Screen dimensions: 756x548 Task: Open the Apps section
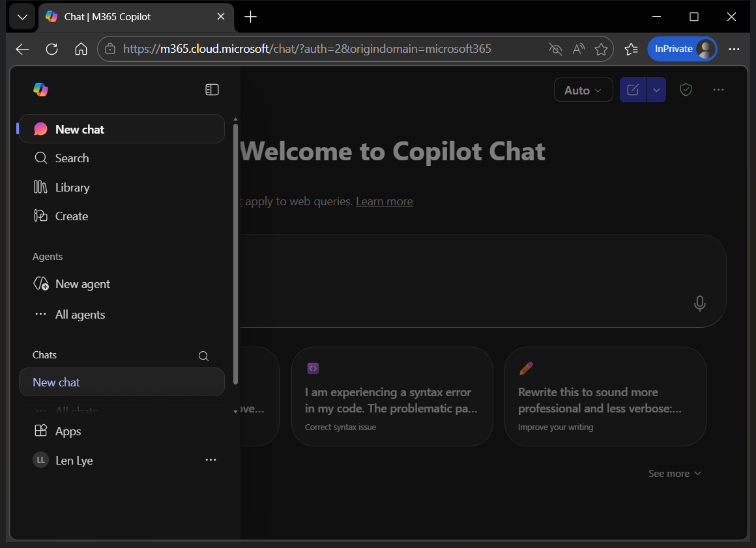68,431
